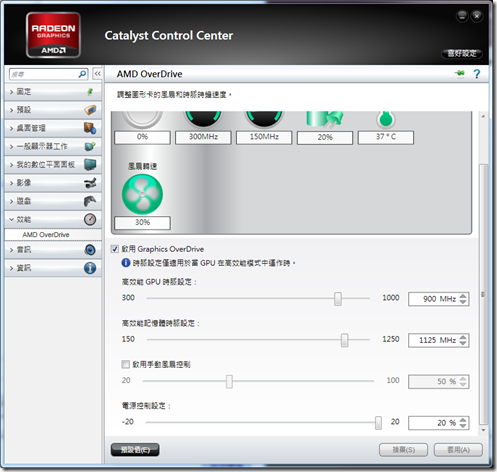Open the 固定 menu item
The height and width of the screenshot is (472, 497).
coord(53,92)
